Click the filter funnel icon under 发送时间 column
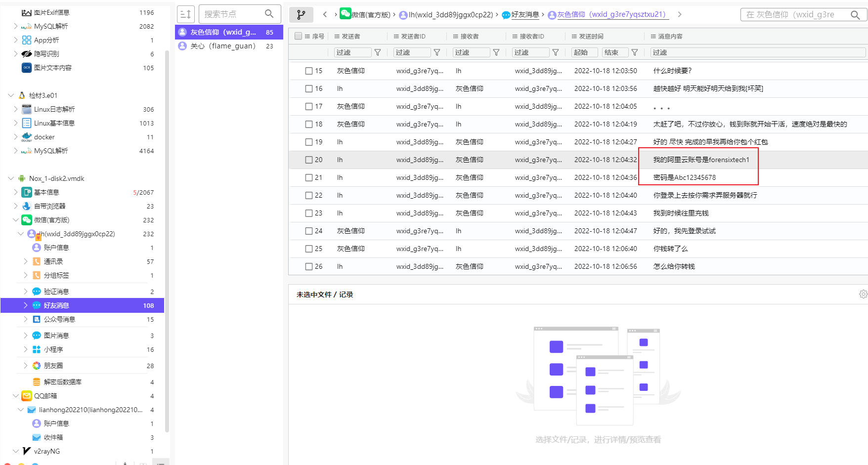868x465 pixels. 635,52
